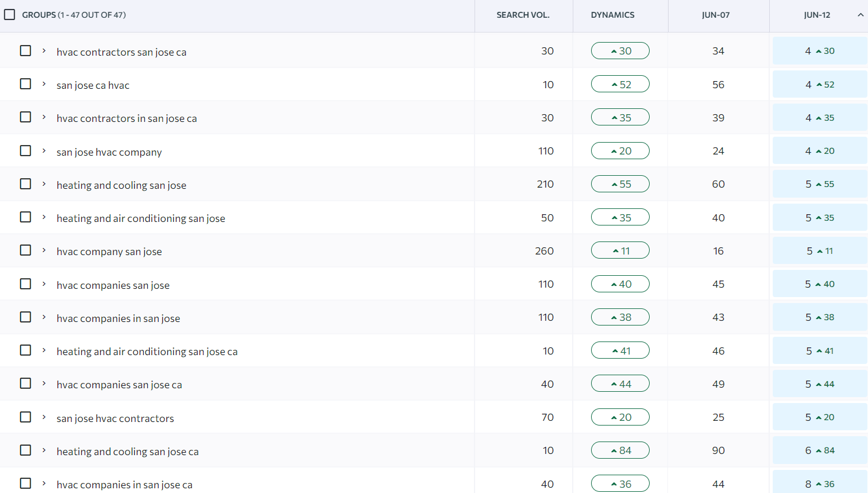Click the Jun-07 column header
Image resolution: width=868 pixels, height=493 pixels.
[x=715, y=15]
